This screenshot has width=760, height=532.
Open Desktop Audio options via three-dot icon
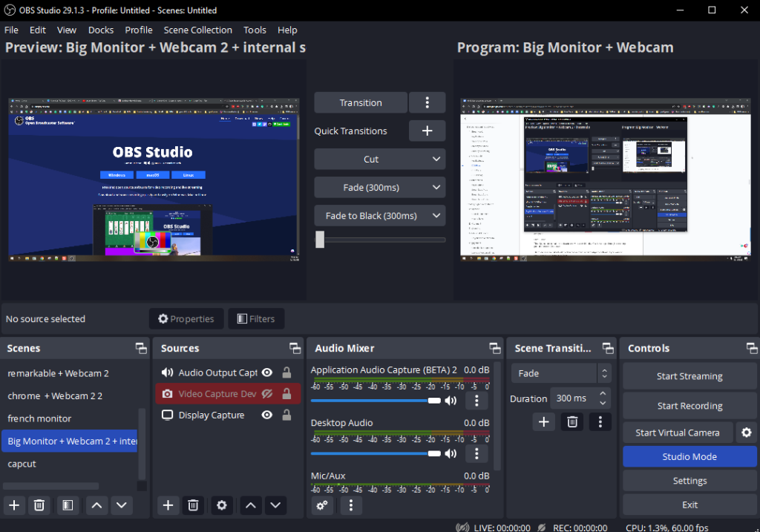click(476, 453)
